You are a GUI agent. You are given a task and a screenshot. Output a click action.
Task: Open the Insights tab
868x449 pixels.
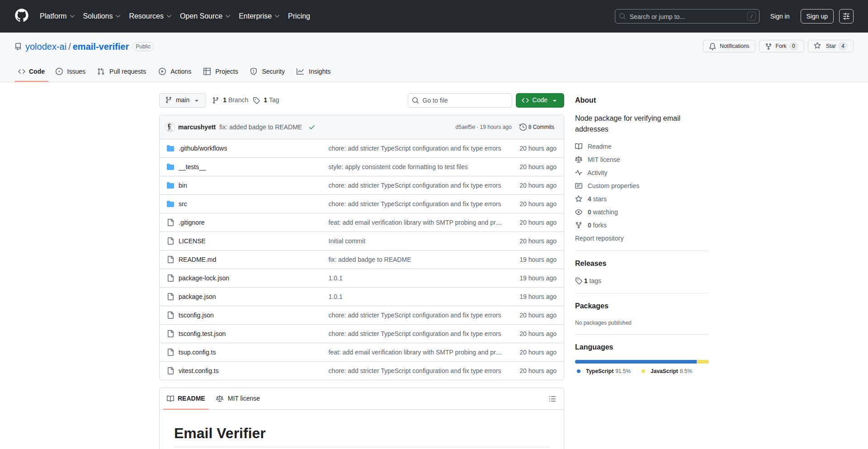pos(314,71)
